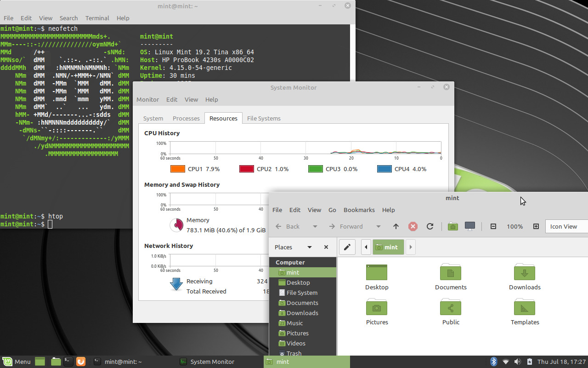Open the volume control tray icon
Image resolution: width=588 pixels, height=368 pixels.
tap(518, 362)
